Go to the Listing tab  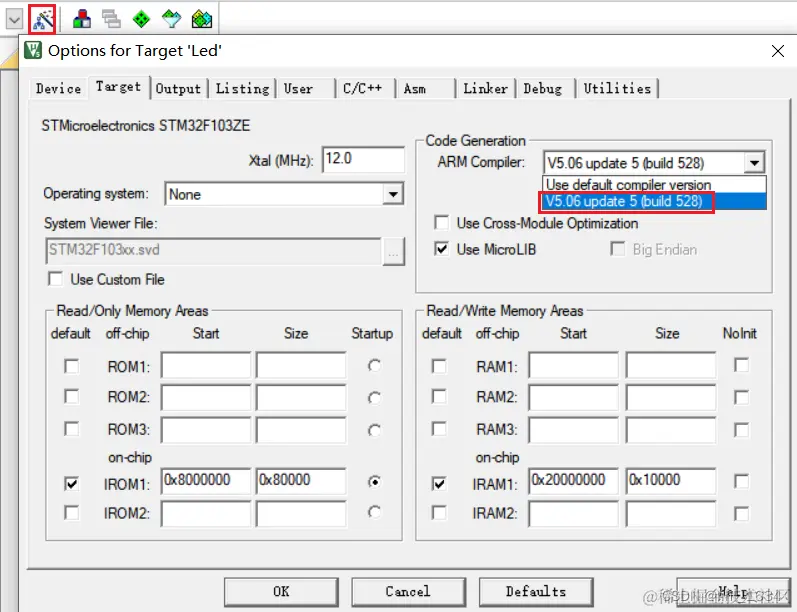242,88
